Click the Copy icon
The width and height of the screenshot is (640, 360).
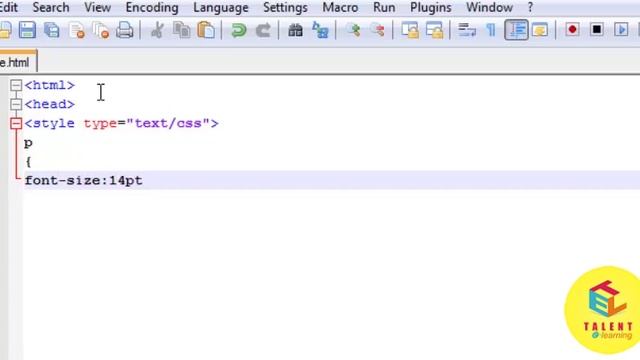click(x=182, y=30)
